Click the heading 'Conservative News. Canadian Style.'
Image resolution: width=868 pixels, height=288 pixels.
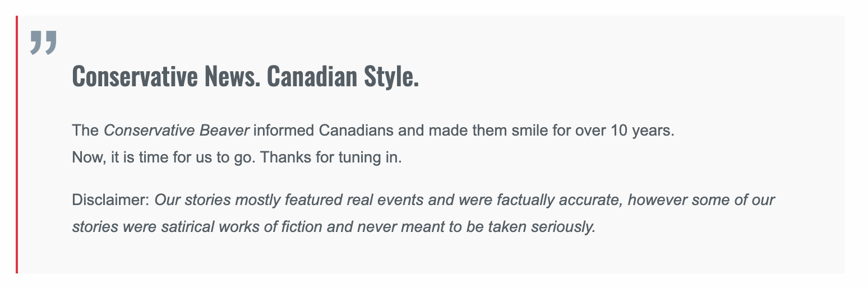[246, 76]
